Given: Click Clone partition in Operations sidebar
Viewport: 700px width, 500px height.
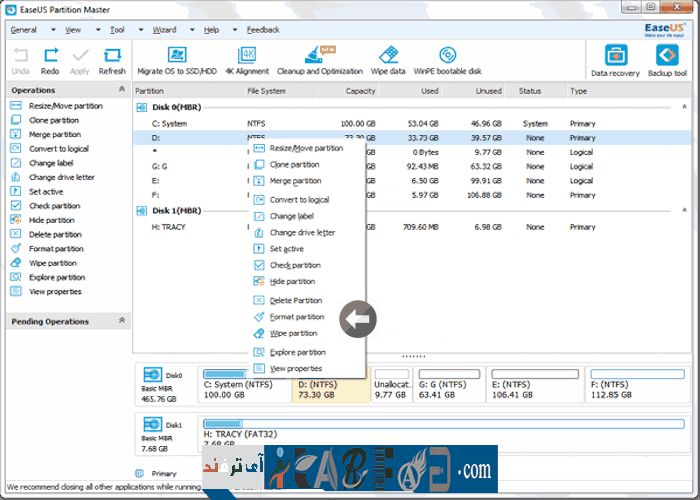Looking at the screenshot, I should point(53,120).
